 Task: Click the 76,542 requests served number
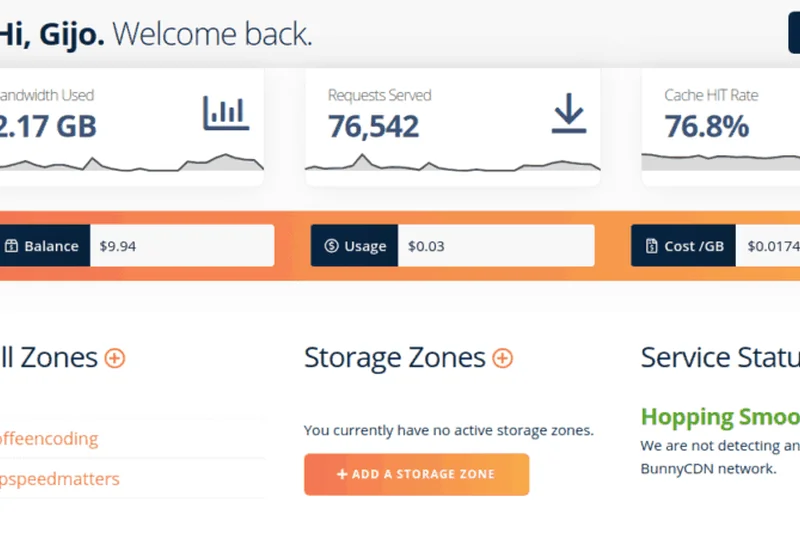pyautogui.click(x=374, y=127)
